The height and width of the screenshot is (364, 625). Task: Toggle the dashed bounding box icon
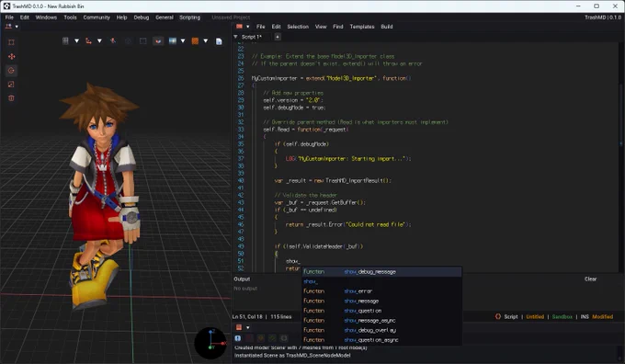[142, 40]
